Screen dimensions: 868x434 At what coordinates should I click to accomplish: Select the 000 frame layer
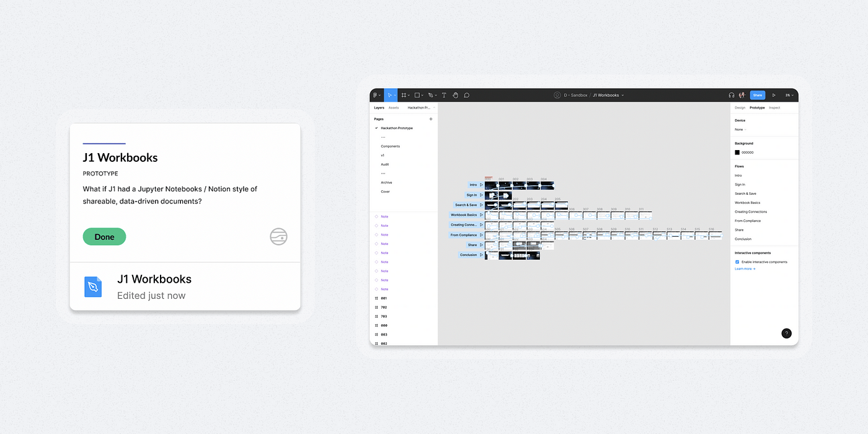pos(384,325)
